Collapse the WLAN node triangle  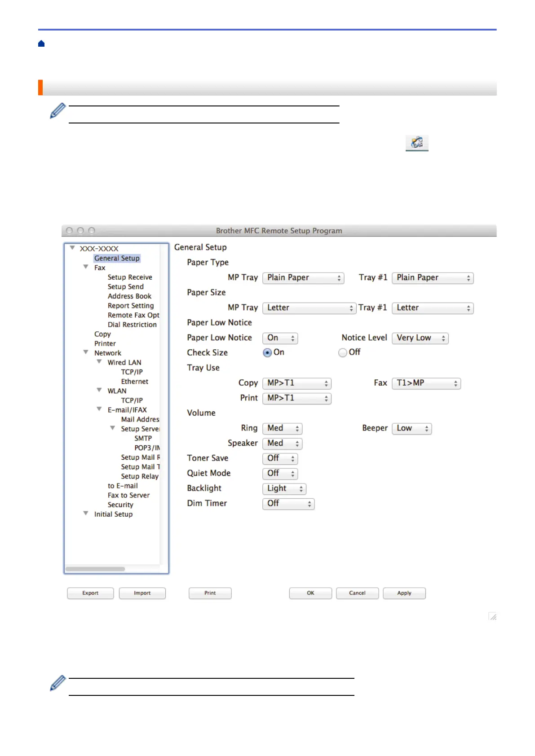(99, 390)
